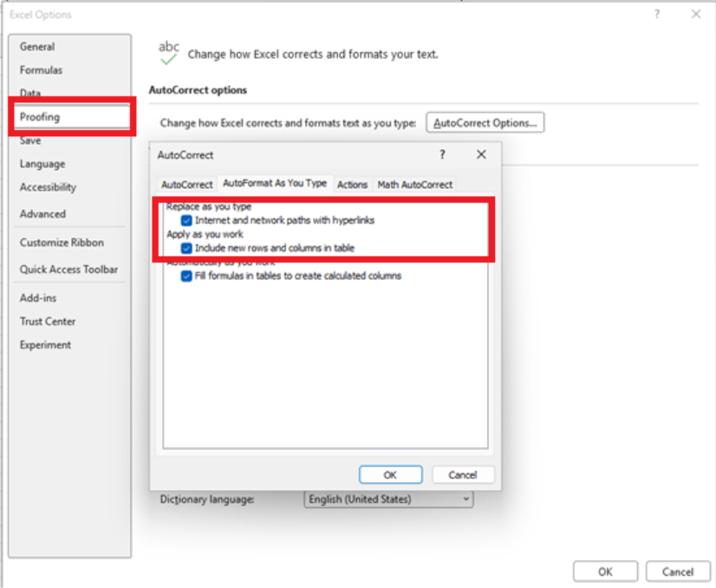This screenshot has width=716, height=588.
Task: Click the Excel Options help question mark
Action: coord(657,14)
